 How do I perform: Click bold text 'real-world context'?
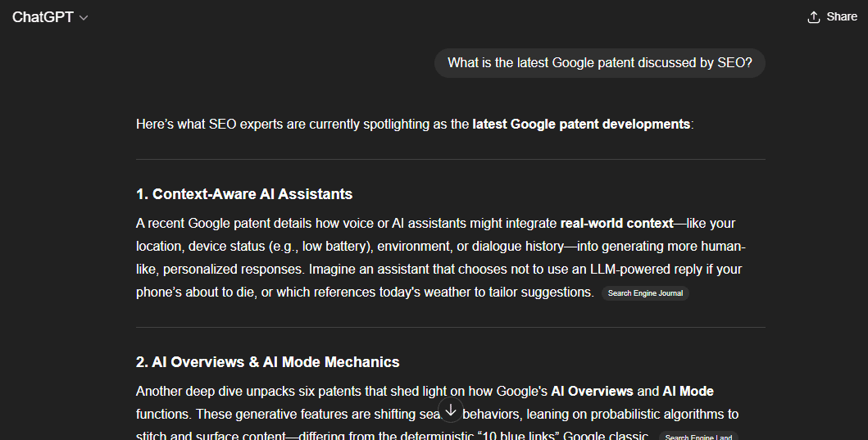616,223
